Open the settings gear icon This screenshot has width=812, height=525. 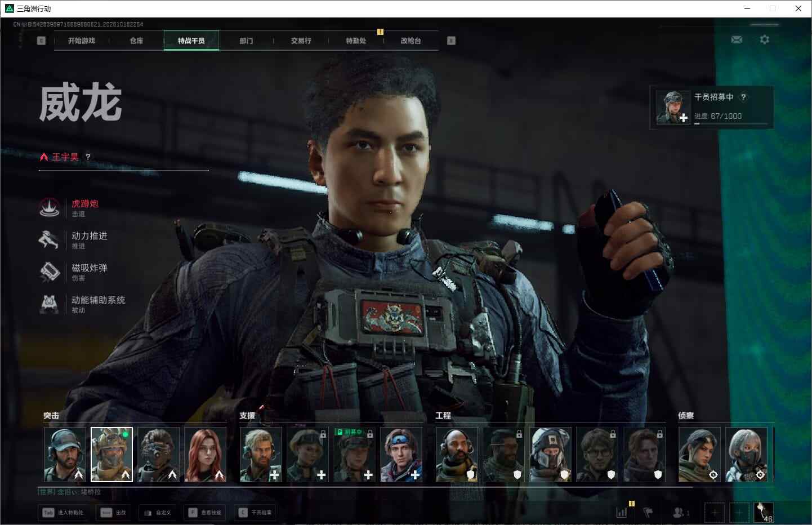click(x=764, y=39)
